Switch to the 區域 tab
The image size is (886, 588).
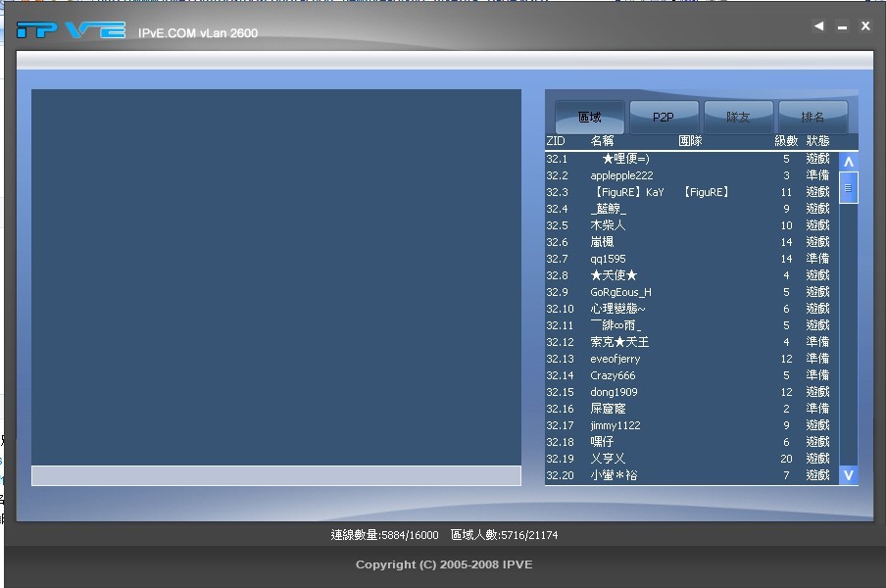[589, 117]
